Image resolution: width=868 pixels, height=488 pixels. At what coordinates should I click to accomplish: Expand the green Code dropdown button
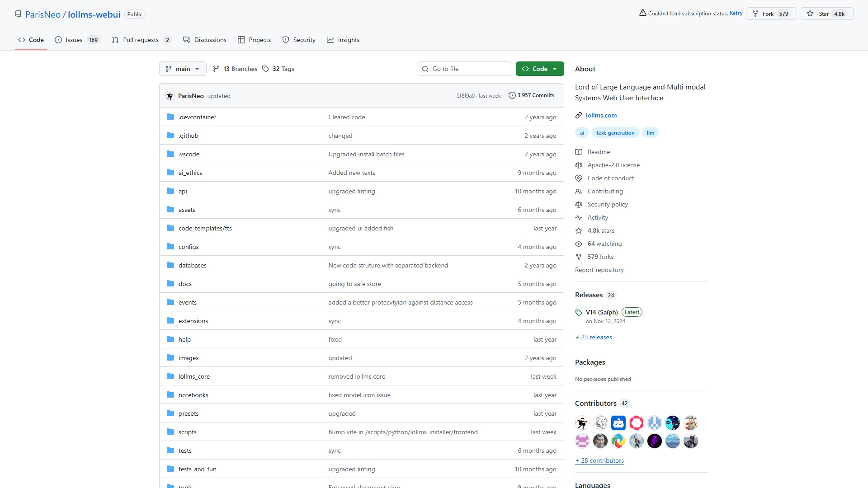pos(540,69)
